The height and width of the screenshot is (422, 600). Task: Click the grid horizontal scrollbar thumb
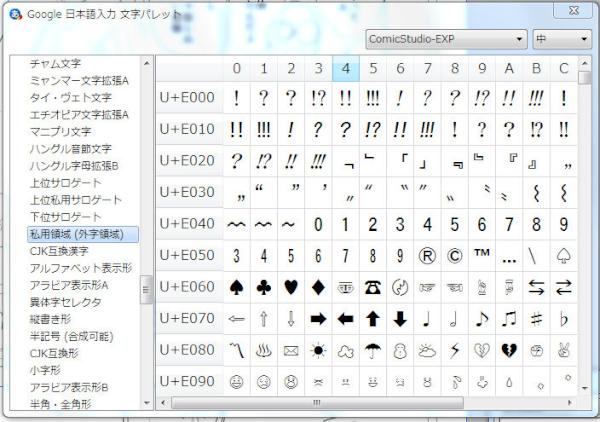click(x=317, y=402)
